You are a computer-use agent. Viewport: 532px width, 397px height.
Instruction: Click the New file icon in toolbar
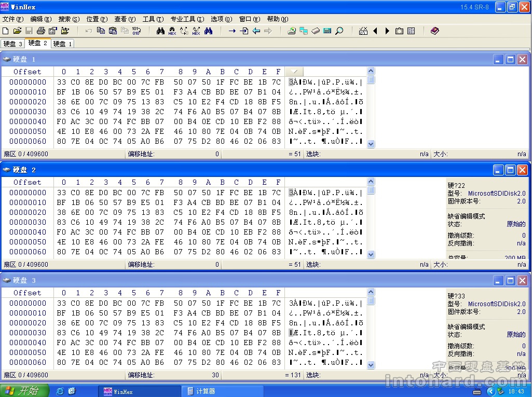(6, 31)
